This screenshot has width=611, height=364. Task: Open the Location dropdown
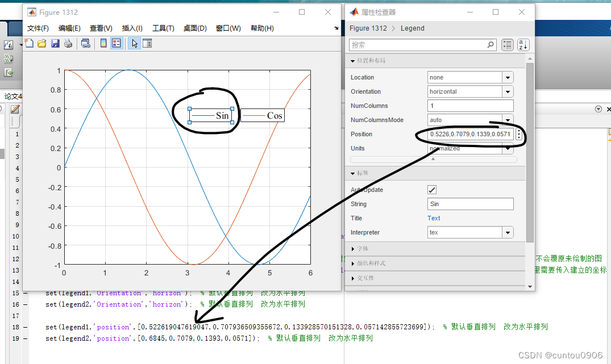(x=508, y=77)
